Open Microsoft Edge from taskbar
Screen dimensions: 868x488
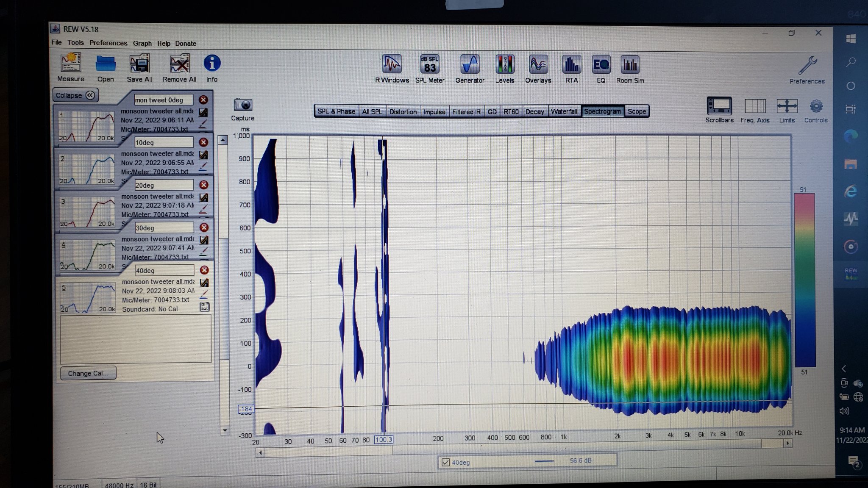851,136
